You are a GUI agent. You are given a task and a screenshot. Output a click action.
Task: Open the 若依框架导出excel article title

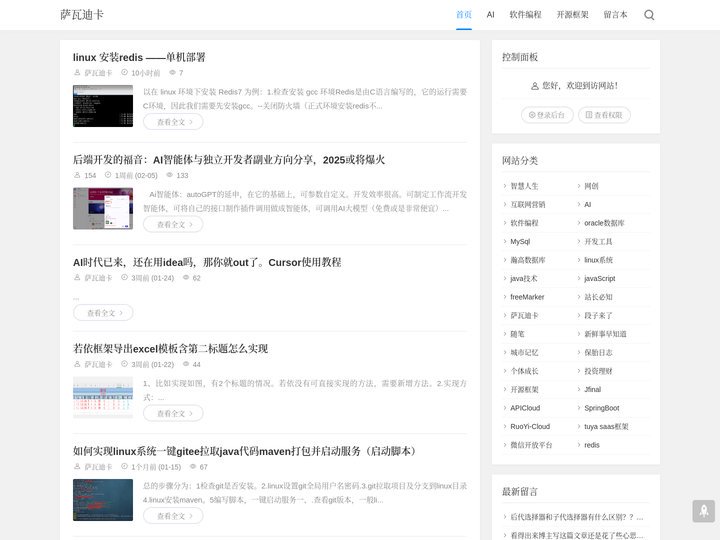[170, 349]
